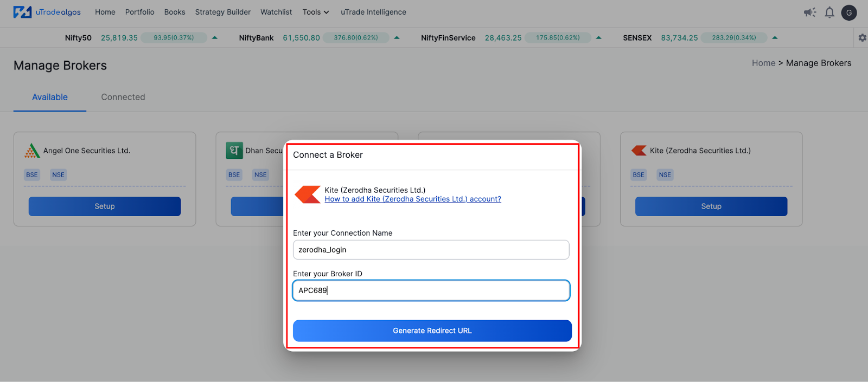Open the uTrade Algos logo home
Viewport: 868px width, 382px height.
click(x=47, y=12)
